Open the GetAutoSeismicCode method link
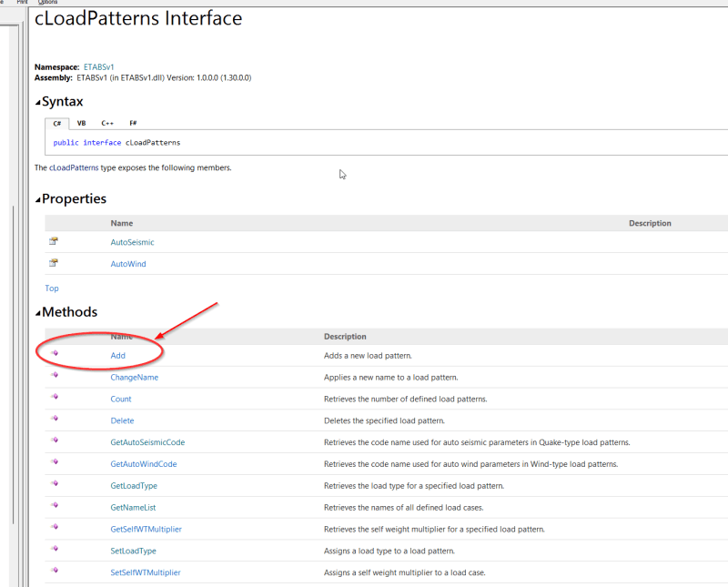The height and width of the screenshot is (587, 728). tap(147, 442)
